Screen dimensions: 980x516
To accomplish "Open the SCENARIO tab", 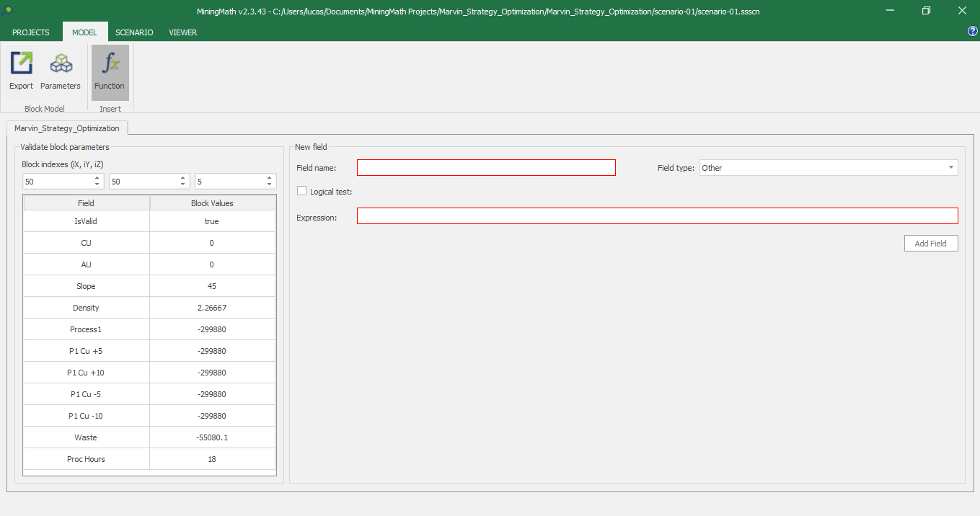I will (x=134, y=32).
